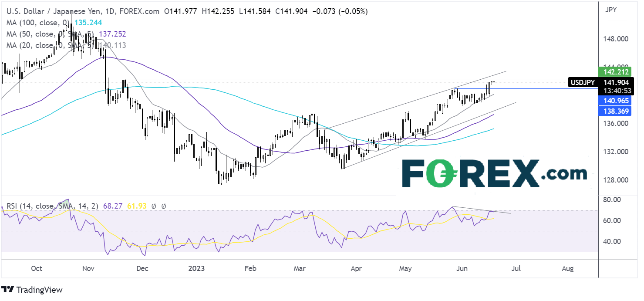Click the RSI axis label 80.00

point(613,200)
